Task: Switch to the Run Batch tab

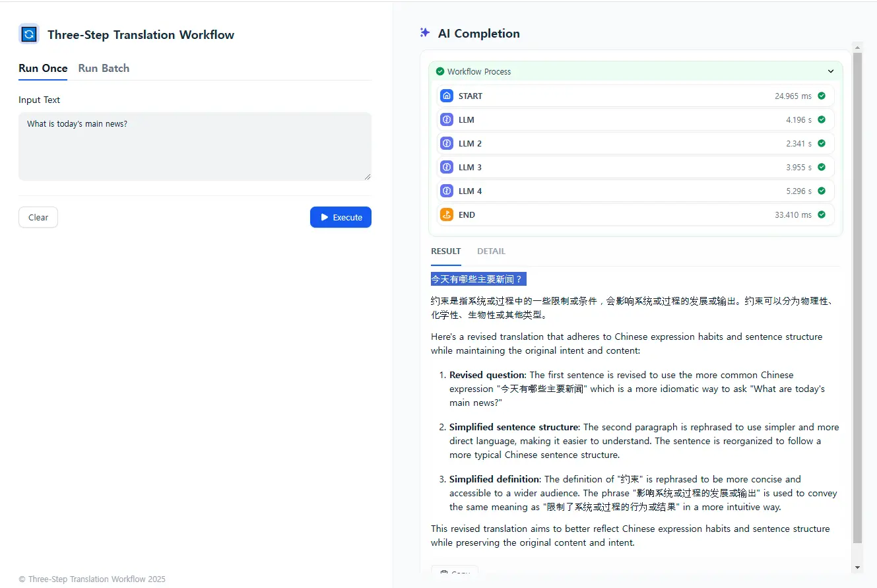Action: click(x=104, y=68)
